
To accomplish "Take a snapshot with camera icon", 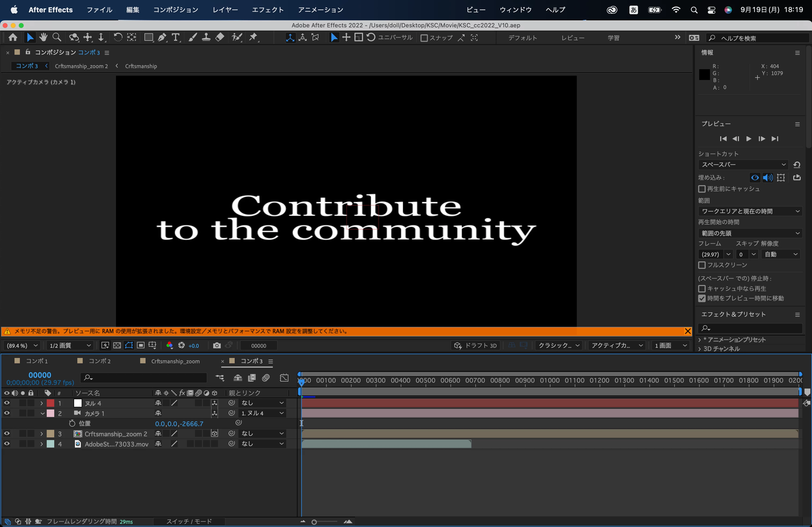I will (x=217, y=346).
